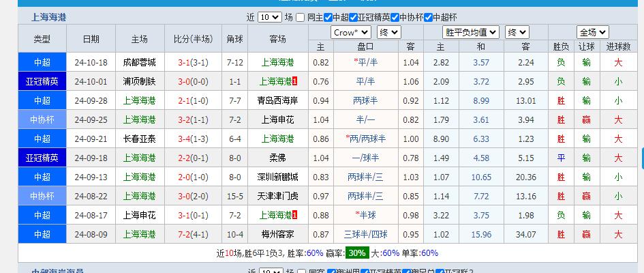Uncheck the 中超 league filter checkbox

point(328,17)
